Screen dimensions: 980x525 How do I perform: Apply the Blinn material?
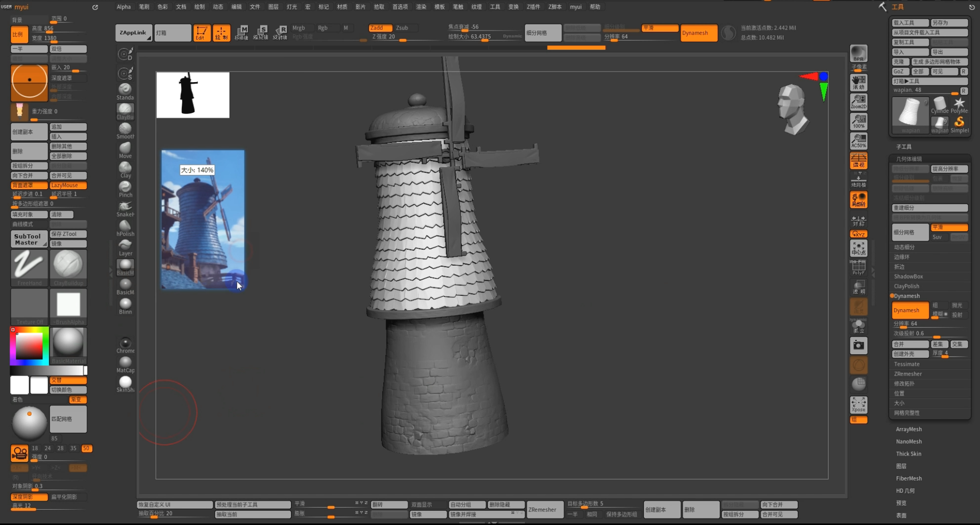point(125,306)
